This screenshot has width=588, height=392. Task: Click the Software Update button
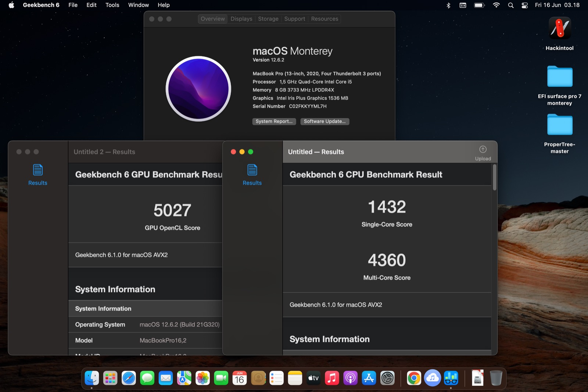(x=325, y=121)
